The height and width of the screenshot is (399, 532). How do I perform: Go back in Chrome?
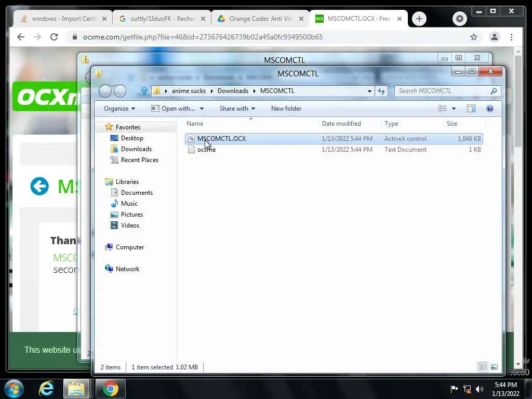point(21,37)
